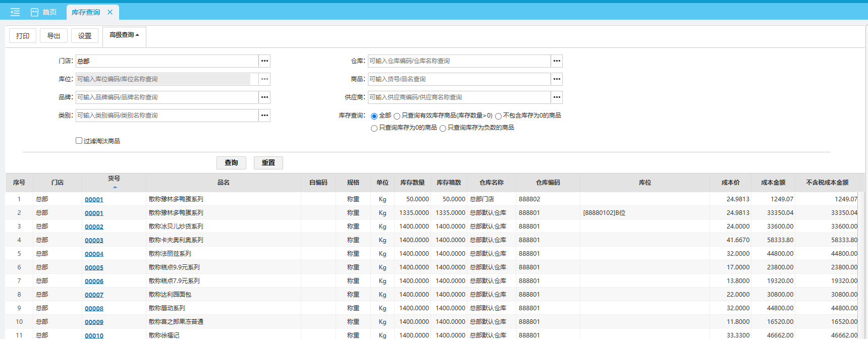Click the 导出 export button
Image resolution: width=868 pixels, height=339 pixels.
pyautogui.click(x=53, y=36)
